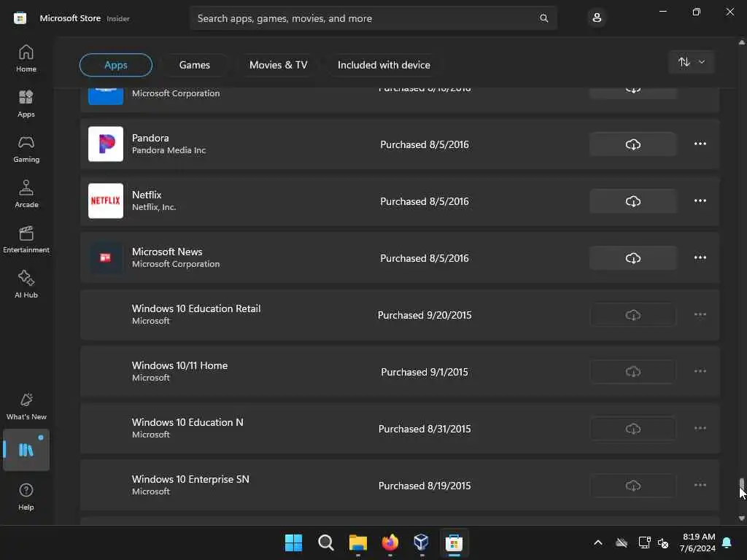
Task: Open the taskbar clock and date
Action: point(698,542)
